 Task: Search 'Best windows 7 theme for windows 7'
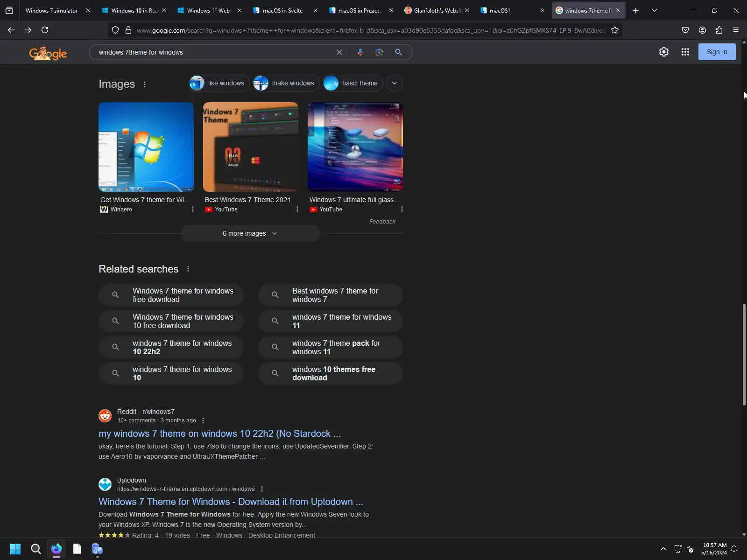point(331,295)
